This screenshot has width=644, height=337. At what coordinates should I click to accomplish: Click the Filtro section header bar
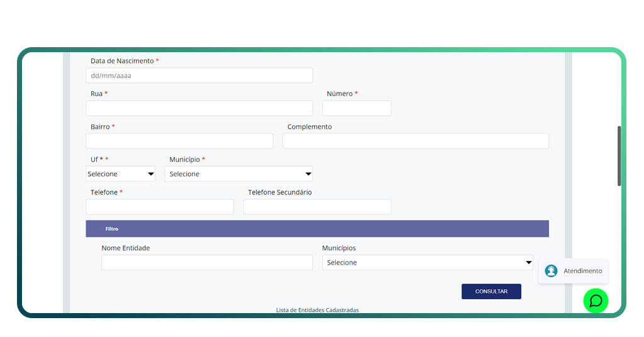317,229
